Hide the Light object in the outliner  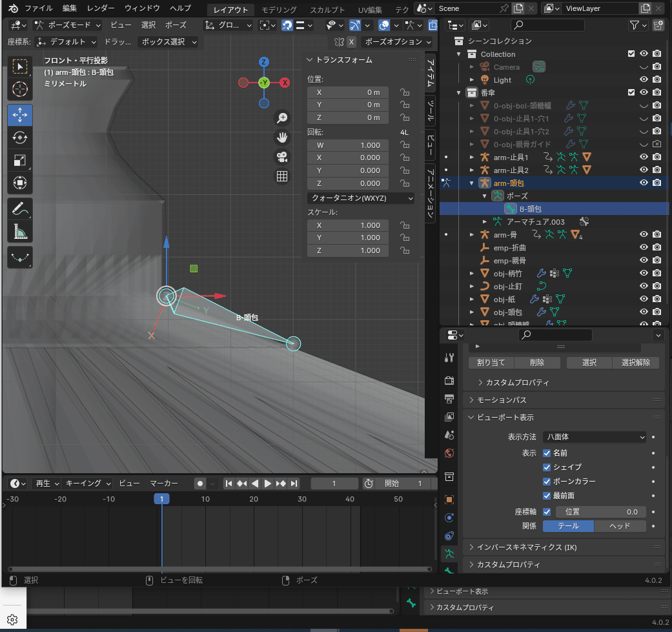tap(644, 80)
